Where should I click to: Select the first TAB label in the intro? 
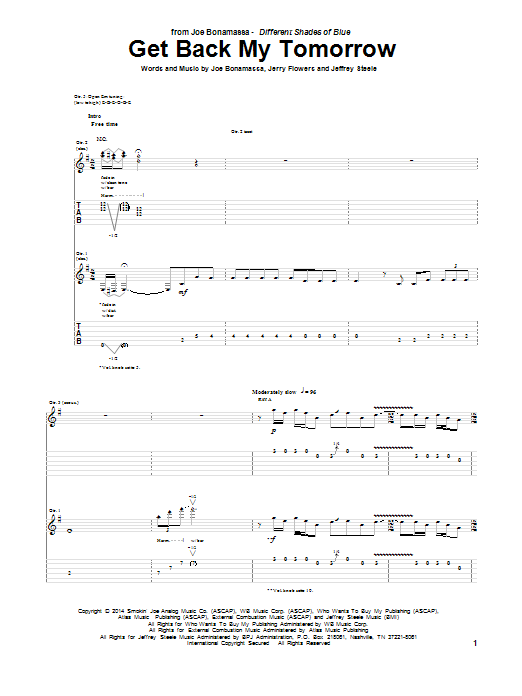tap(79, 213)
